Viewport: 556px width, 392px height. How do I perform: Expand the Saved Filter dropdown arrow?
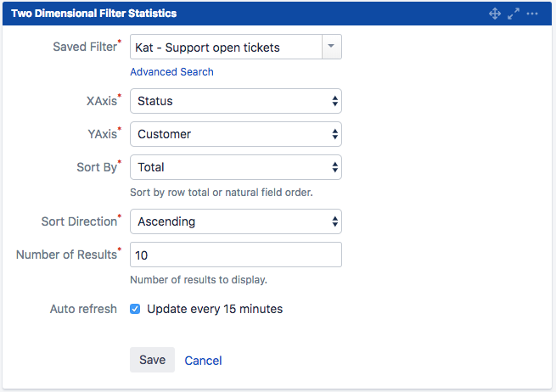332,48
